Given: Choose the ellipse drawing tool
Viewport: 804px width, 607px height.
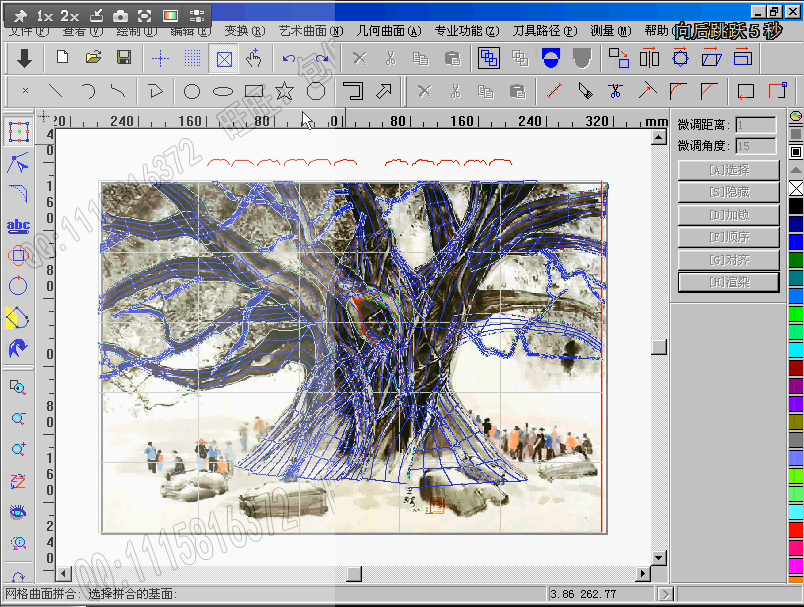Looking at the screenshot, I should click(223, 92).
